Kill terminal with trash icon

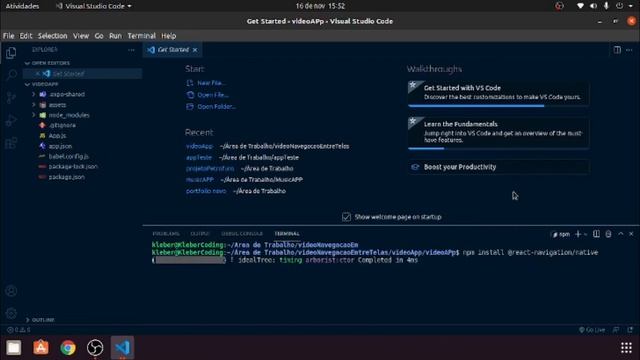click(x=608, y=234)
